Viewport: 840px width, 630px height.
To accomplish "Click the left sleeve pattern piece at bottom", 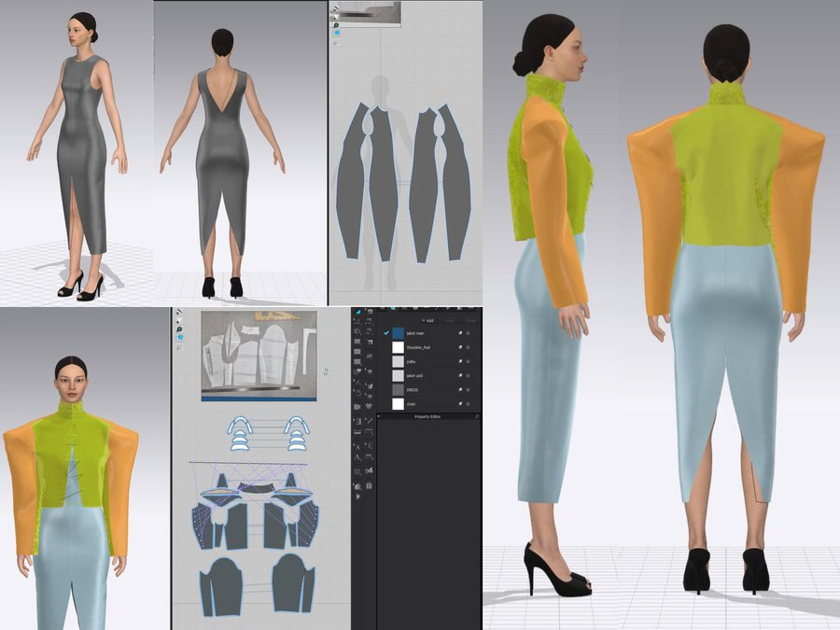I will point(224,586).
